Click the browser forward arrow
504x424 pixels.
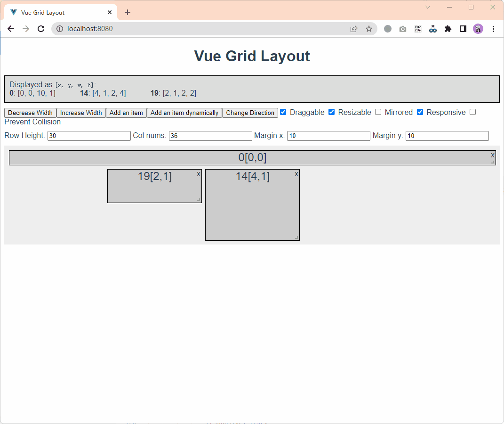26,29
